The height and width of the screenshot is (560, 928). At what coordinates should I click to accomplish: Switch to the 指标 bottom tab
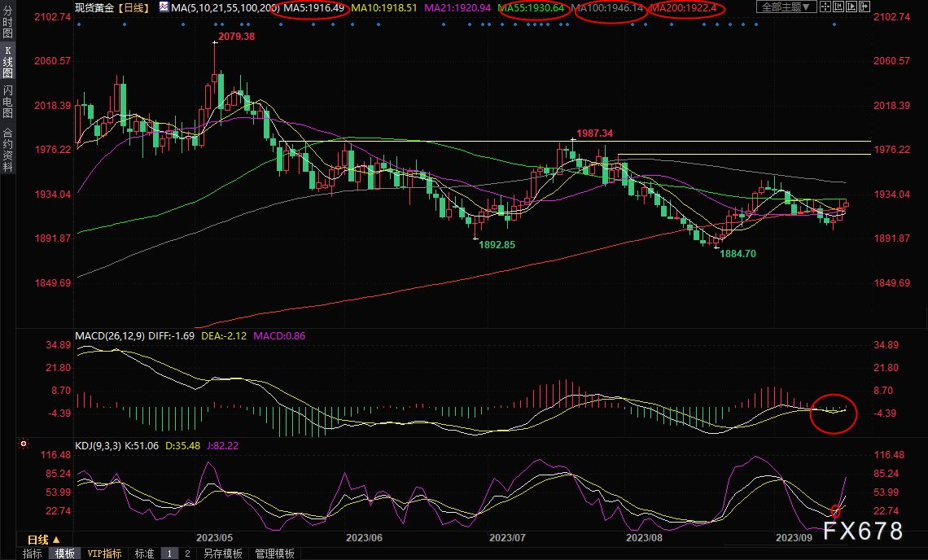coord(33,553)
